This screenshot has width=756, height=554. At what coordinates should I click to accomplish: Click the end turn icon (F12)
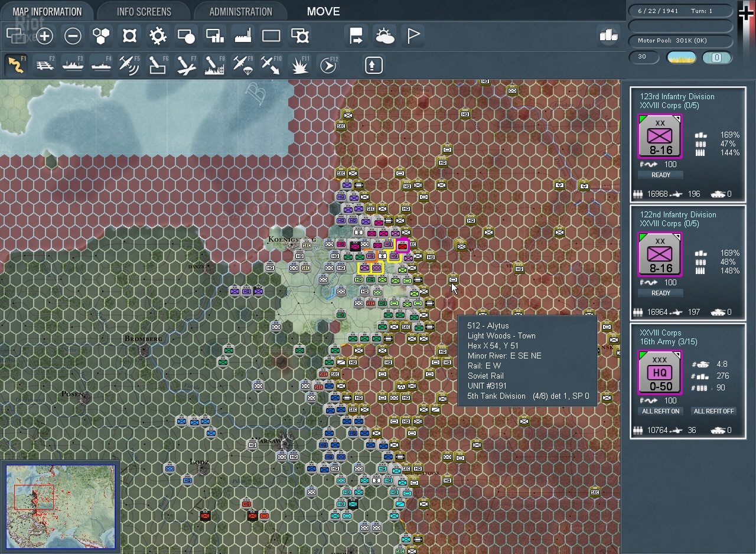click(x=328, y=65)
